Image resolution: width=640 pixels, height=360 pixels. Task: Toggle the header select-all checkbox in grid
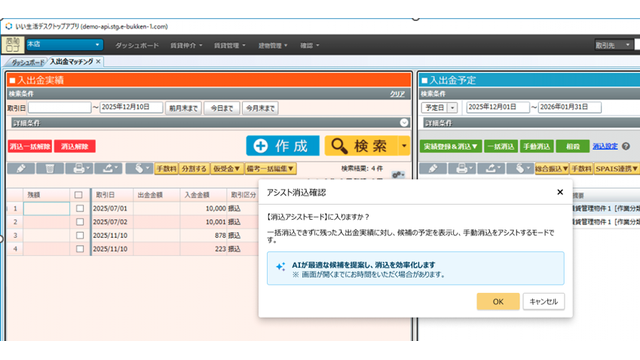(x=79, y=195)
